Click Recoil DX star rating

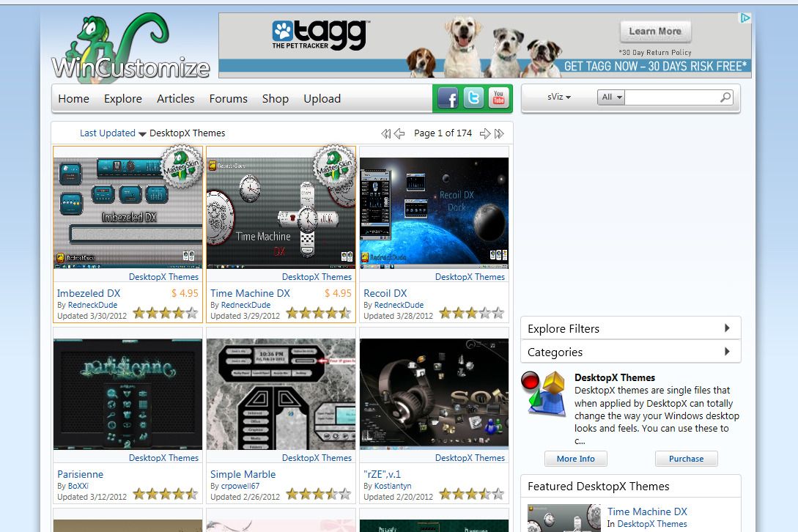click(472, 313)
